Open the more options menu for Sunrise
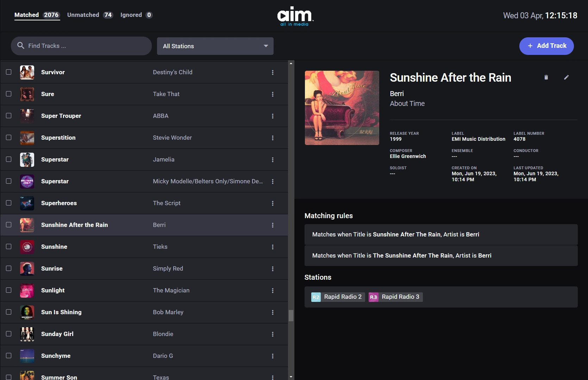This screenshot has width=588, height=380. click(273, 269)
